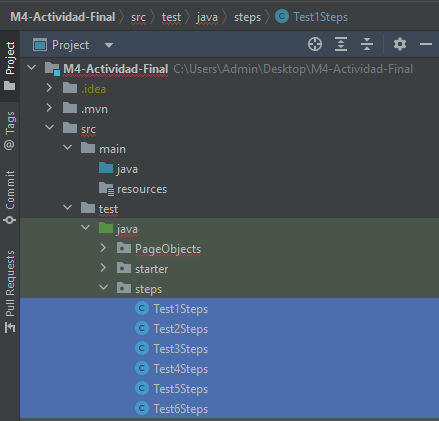Select the starter package row
The height and width of the screenshot is (421, 439).
229,269
